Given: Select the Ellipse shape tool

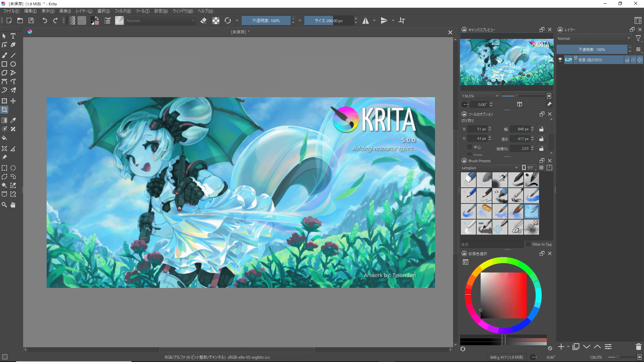Looking at the screenshot, I should (x=13, y=64).
